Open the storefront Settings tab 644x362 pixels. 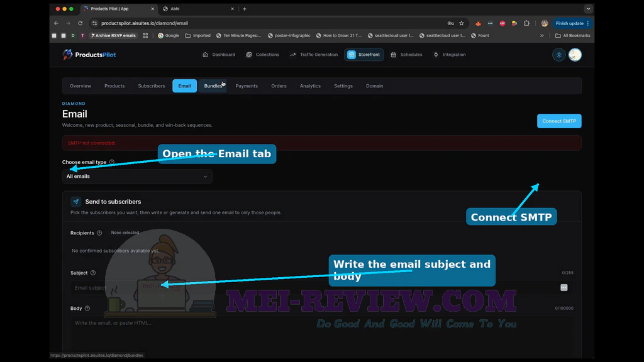coord(343,85)
